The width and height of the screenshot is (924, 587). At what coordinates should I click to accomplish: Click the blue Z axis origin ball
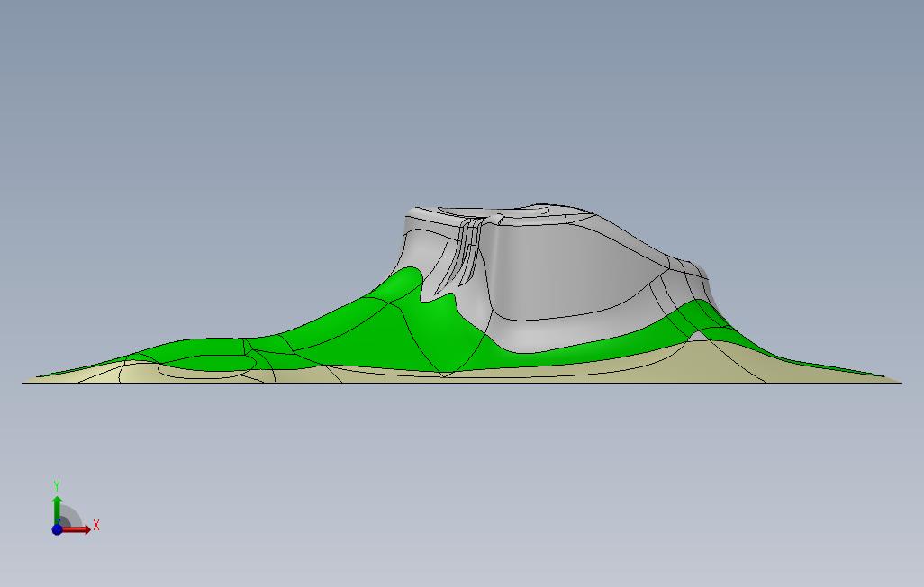[x=57, y=529]
